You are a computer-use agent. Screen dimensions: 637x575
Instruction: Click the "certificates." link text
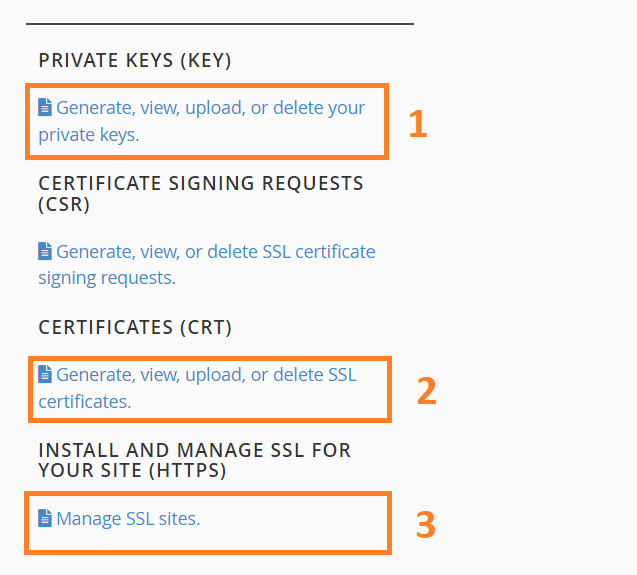tap(85, 402)
